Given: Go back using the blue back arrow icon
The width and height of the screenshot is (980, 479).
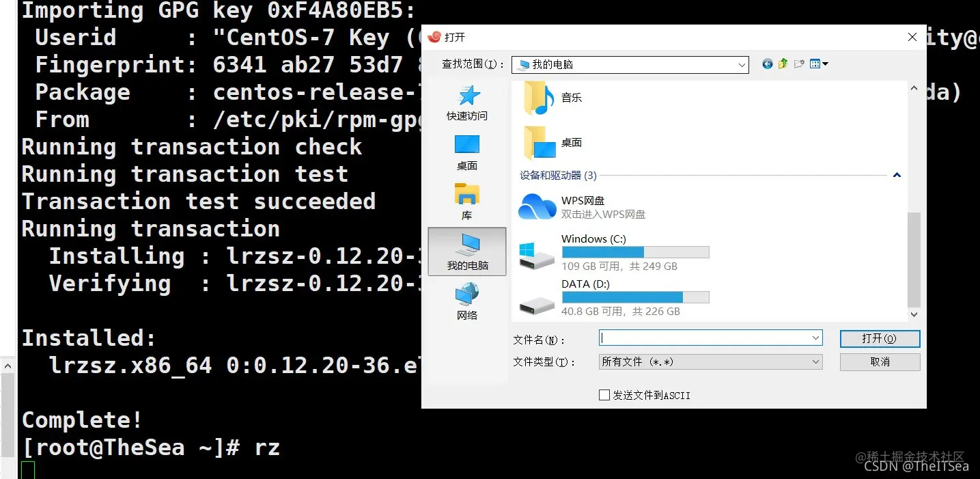Looking at the screenshot, I should pos(768,64).
